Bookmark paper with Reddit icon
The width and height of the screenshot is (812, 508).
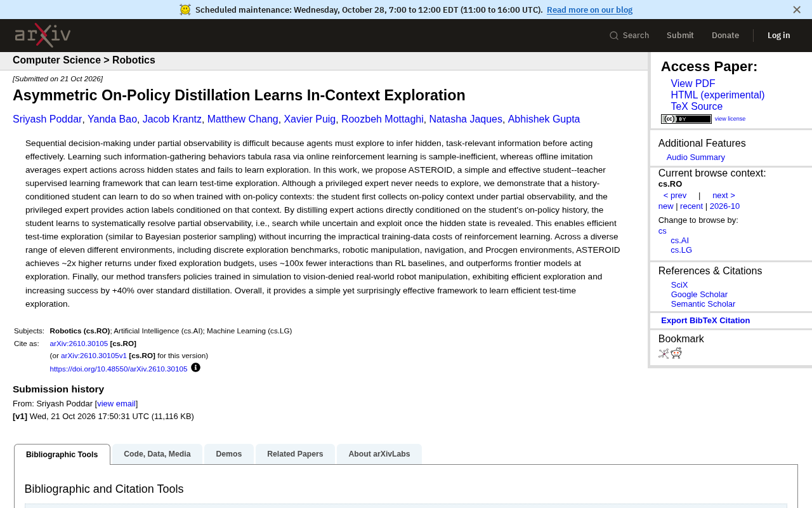pos(676,354)
